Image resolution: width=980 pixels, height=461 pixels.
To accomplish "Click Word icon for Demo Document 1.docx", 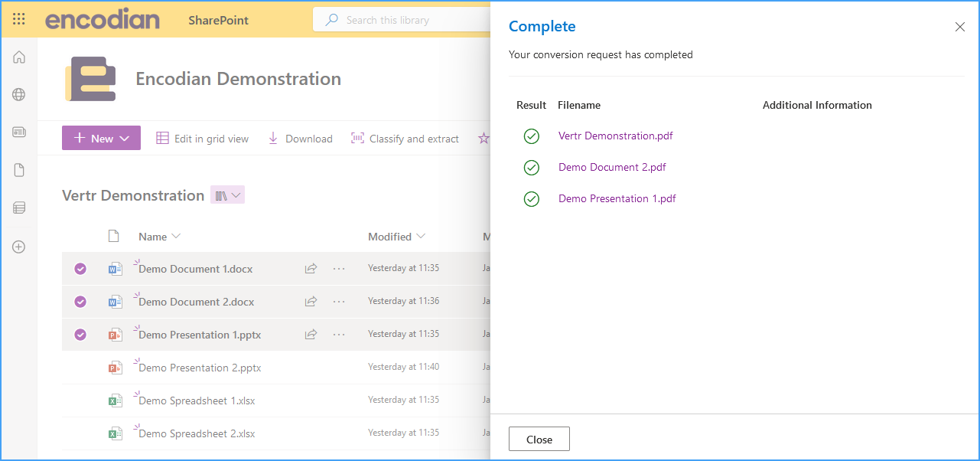I will [x=115, y=269].
